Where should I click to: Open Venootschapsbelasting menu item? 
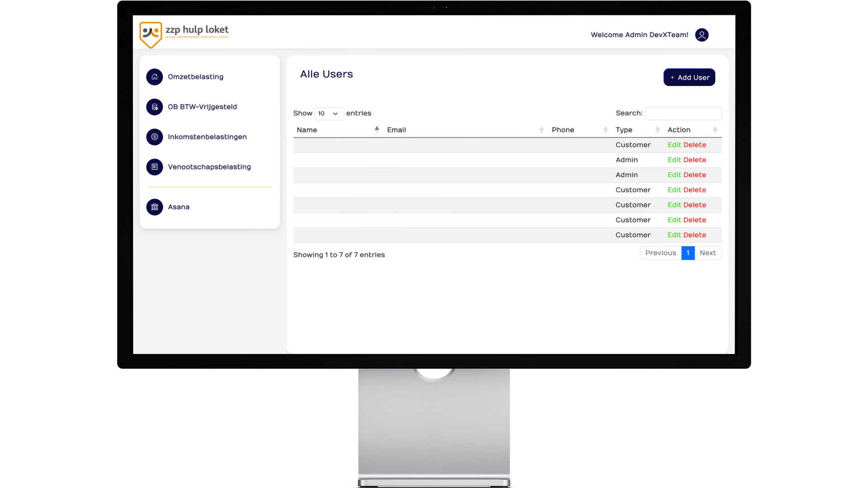tap(209, 167)
